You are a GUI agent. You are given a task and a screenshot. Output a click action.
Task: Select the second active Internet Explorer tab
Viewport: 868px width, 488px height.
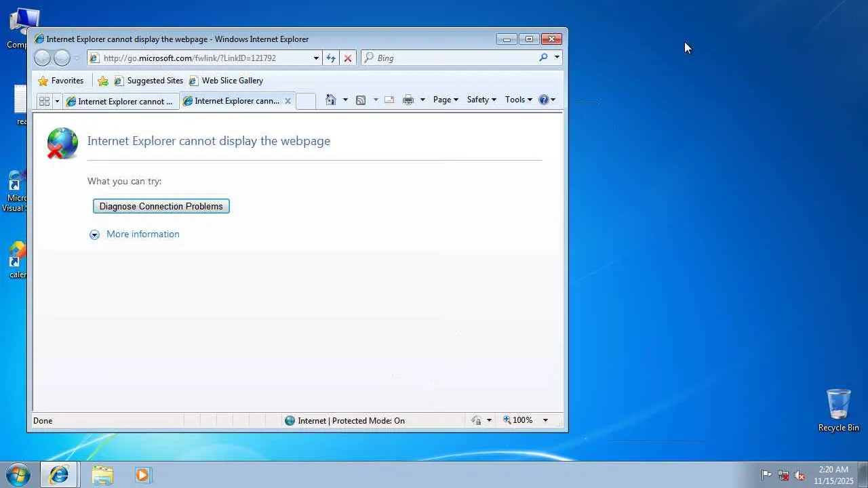coord(232,101)
